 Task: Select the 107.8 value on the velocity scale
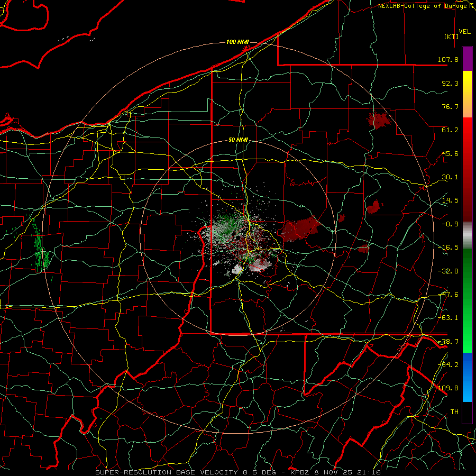448,59
